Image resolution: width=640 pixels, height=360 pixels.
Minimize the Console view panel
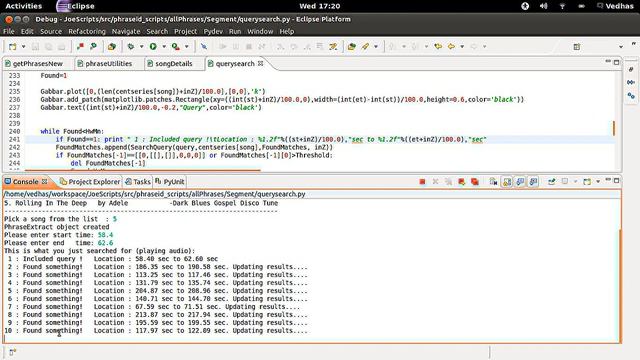pyautogui.click(x=608, y=180)
